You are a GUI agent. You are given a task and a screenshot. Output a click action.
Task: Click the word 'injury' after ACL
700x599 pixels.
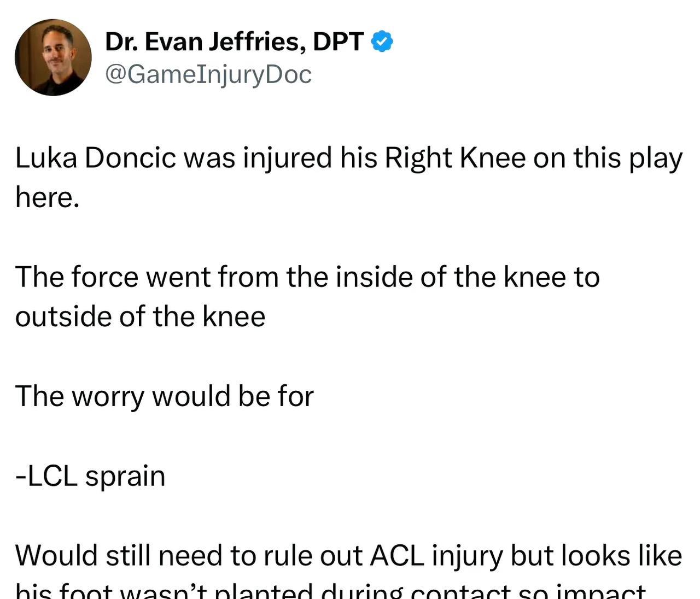[467, 557]
